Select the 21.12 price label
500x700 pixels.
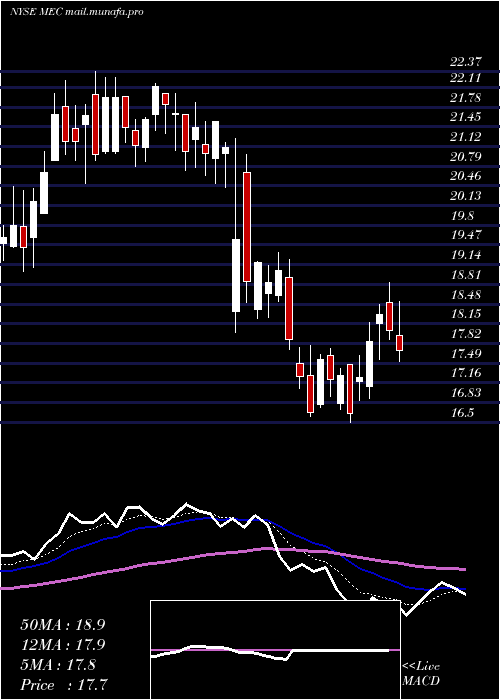465,137
